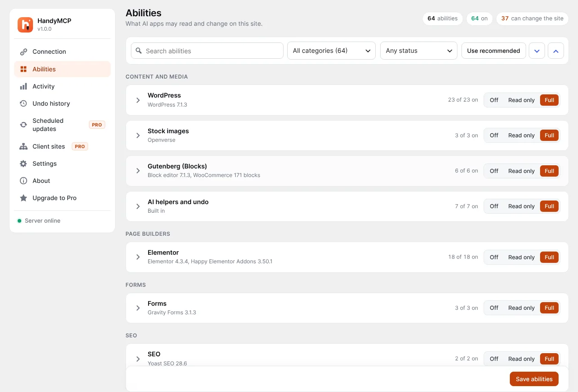Click the search magnifier icon

139,51
